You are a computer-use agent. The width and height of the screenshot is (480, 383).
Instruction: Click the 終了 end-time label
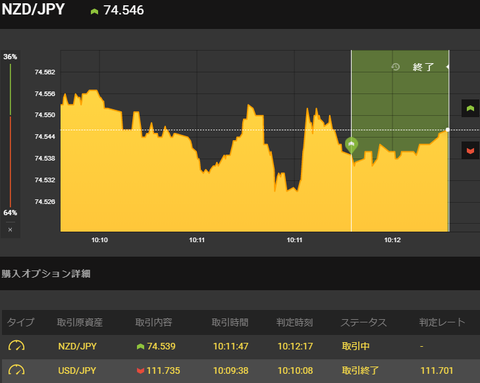(x=423, y=67)
